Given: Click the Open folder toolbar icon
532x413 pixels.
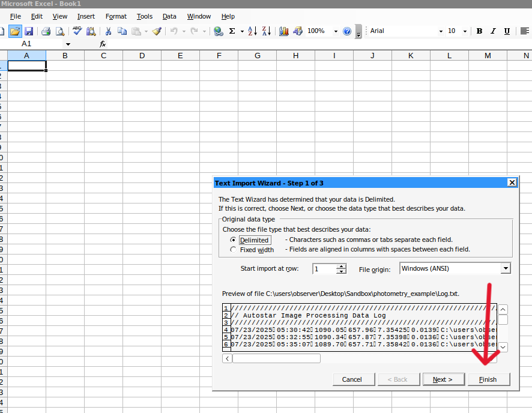Looking at the screenshot, I should [14, 31].
